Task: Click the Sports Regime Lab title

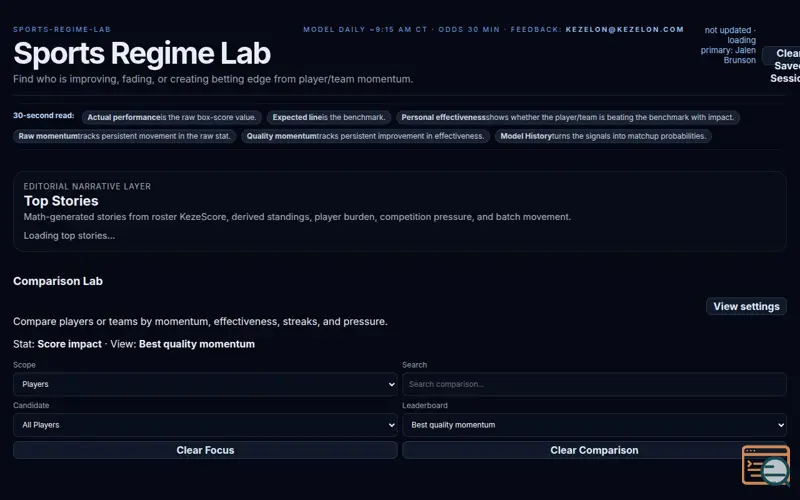Action: point(142,53)
